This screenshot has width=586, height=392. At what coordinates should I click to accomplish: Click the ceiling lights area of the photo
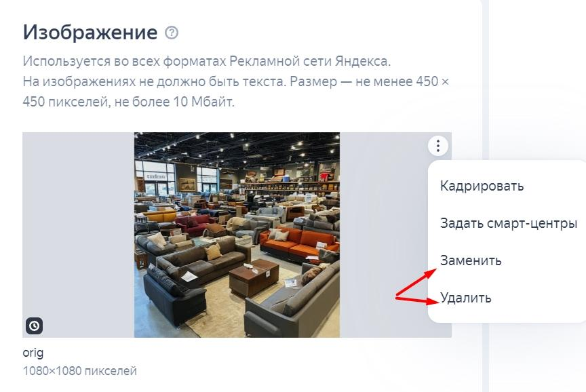click(237, 148)
